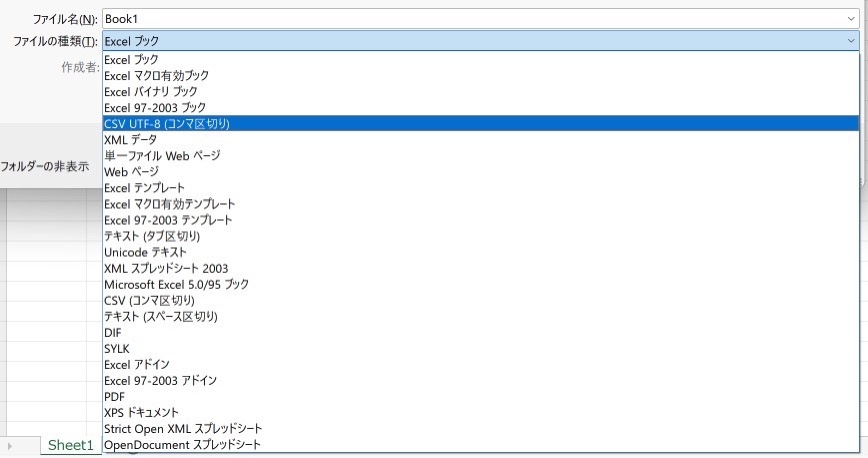
Task: Select DIF file type
Action: coord(480,332)
